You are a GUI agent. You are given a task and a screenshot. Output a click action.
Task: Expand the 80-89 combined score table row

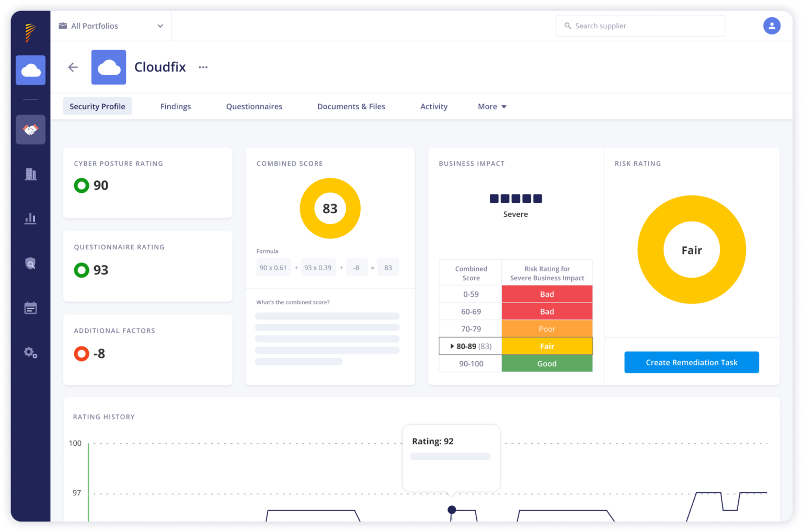[469, 345]
